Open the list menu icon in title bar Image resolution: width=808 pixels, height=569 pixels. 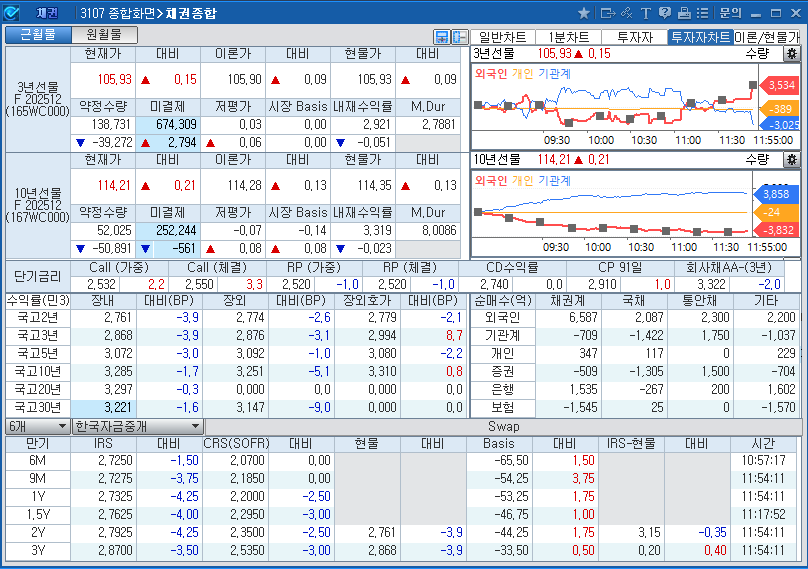pos(703,13)
